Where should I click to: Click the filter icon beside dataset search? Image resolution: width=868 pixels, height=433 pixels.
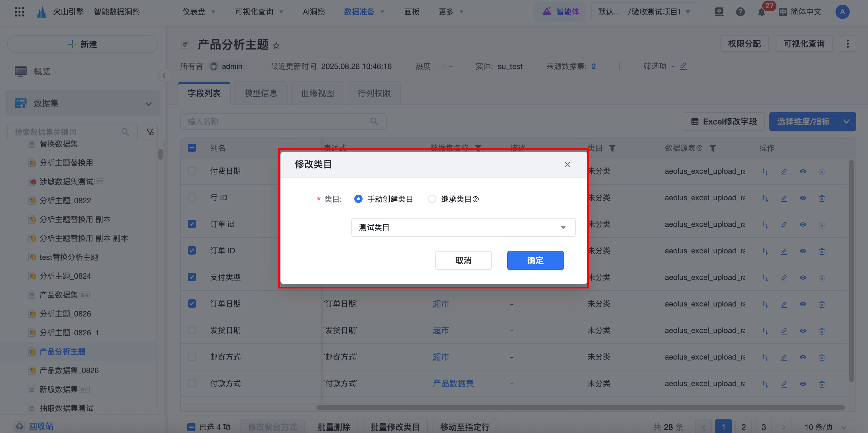pos(150,132)
